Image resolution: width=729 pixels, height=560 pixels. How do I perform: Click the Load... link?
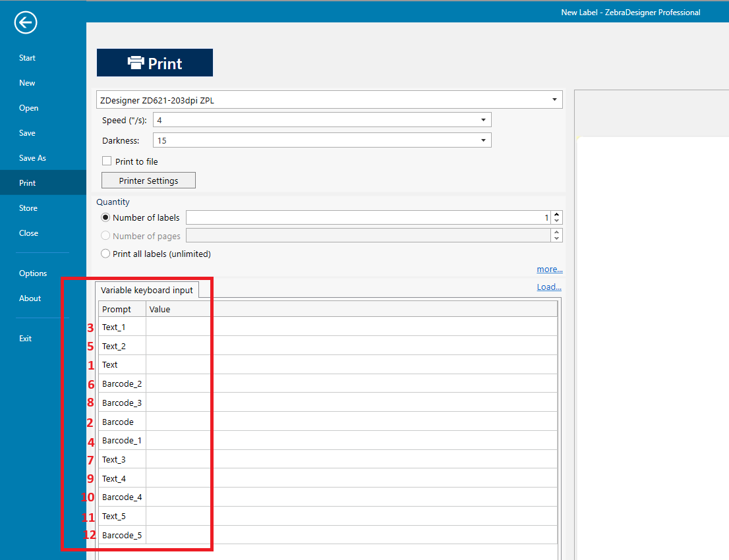click(x=549, y=287)
